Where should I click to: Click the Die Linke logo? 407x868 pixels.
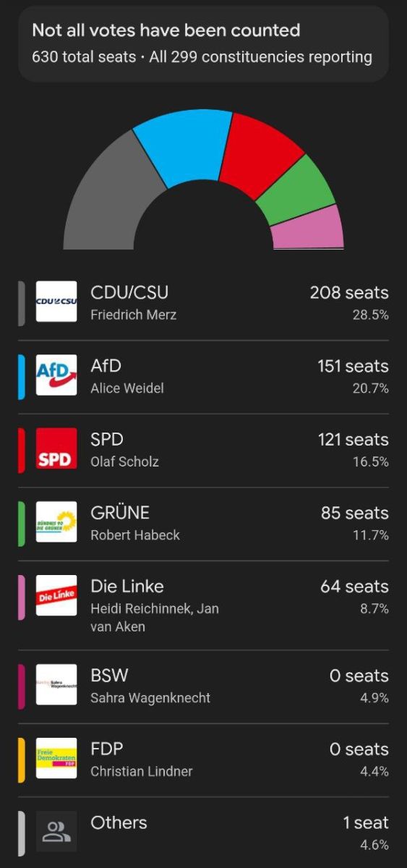click(56, 595)
